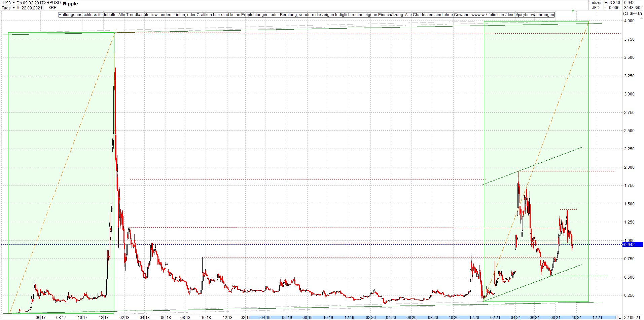Select the blue 0.942 price tag on the axis
The height and width of the screenshot is (320, 644).
coord(631,244)
